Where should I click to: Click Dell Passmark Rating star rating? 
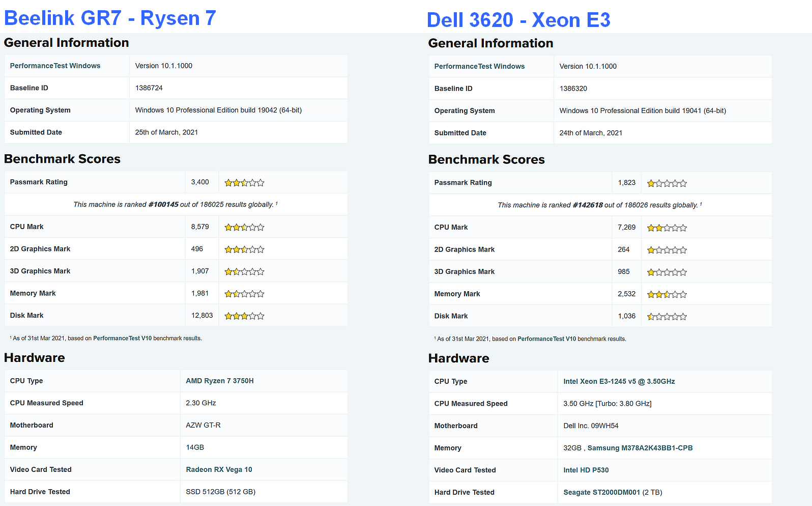[x=667, y=183]
